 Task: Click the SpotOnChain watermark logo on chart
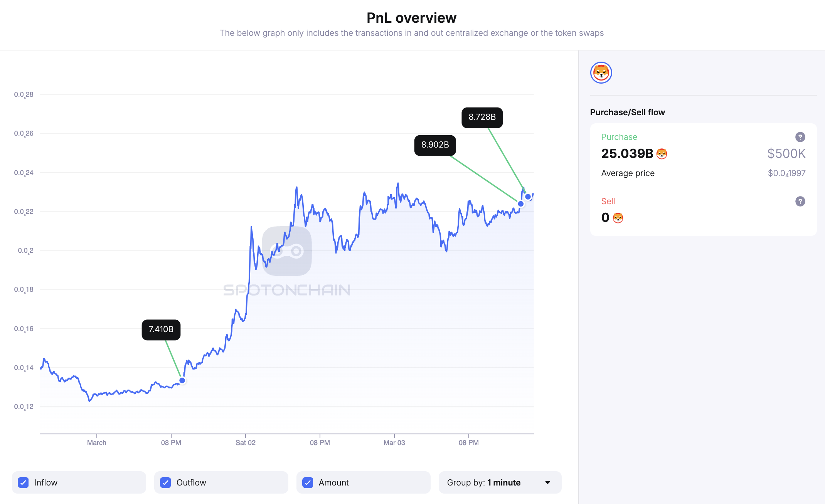pyautogui.click(x=287, y=250)
